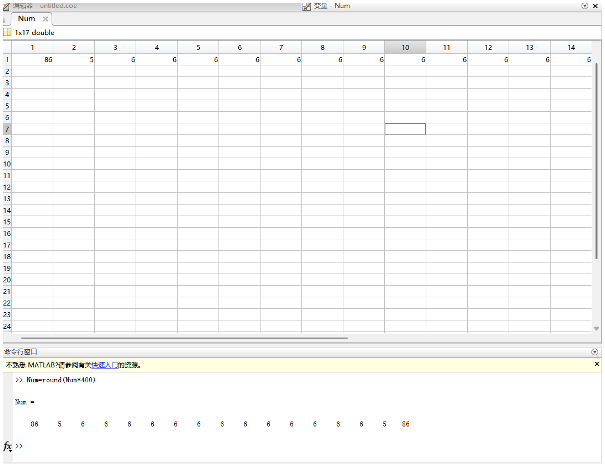Click the Variables panel icon beside Num title
605x466 pixels.
(x=307, y=5)
